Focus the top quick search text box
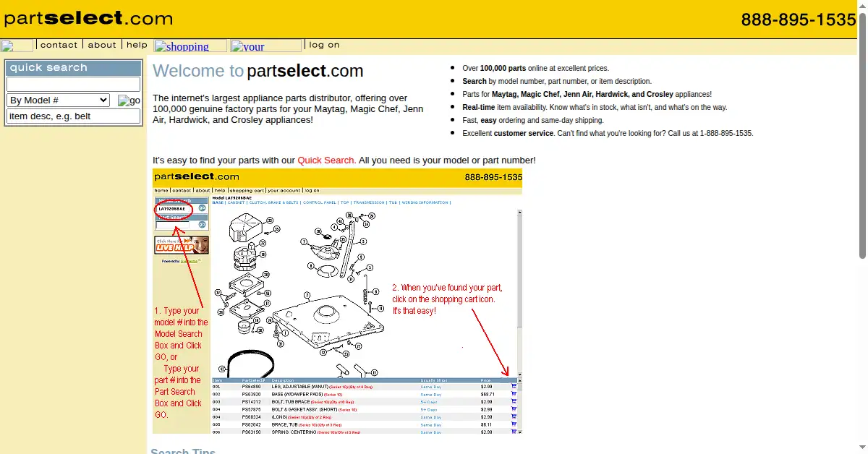 [74, 84]
